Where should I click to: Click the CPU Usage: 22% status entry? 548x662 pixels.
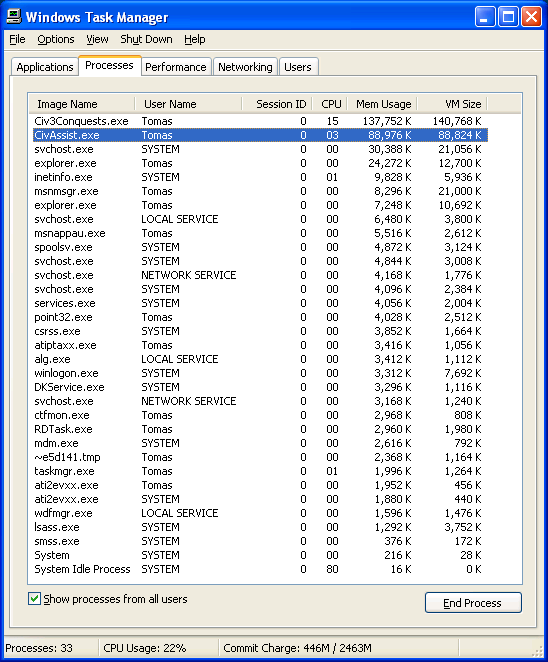click(145, 648)
